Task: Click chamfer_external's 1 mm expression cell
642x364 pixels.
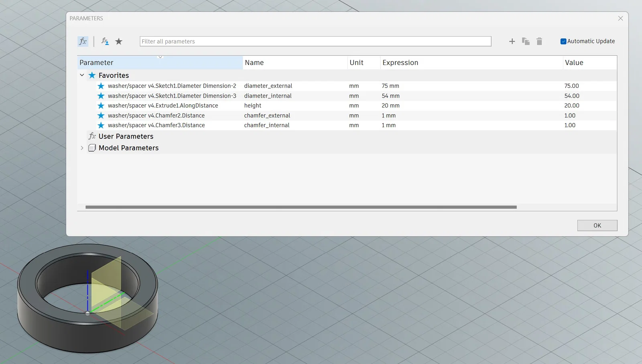Action: click(x=388, y=116)
